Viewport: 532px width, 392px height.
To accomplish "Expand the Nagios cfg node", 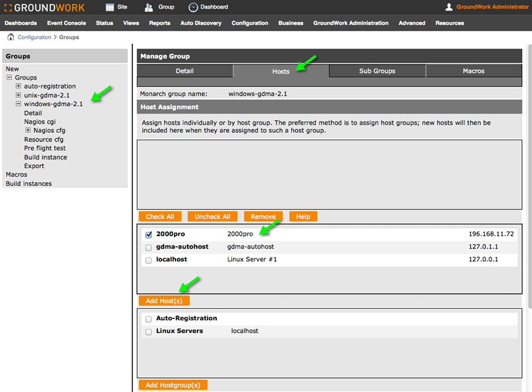I will coord(28,130).
